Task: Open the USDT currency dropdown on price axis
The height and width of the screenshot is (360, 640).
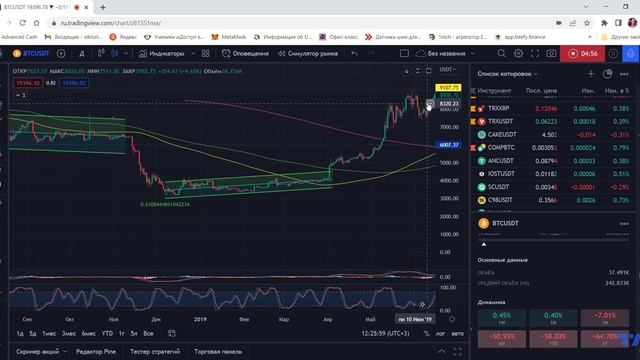Action: 447,70
